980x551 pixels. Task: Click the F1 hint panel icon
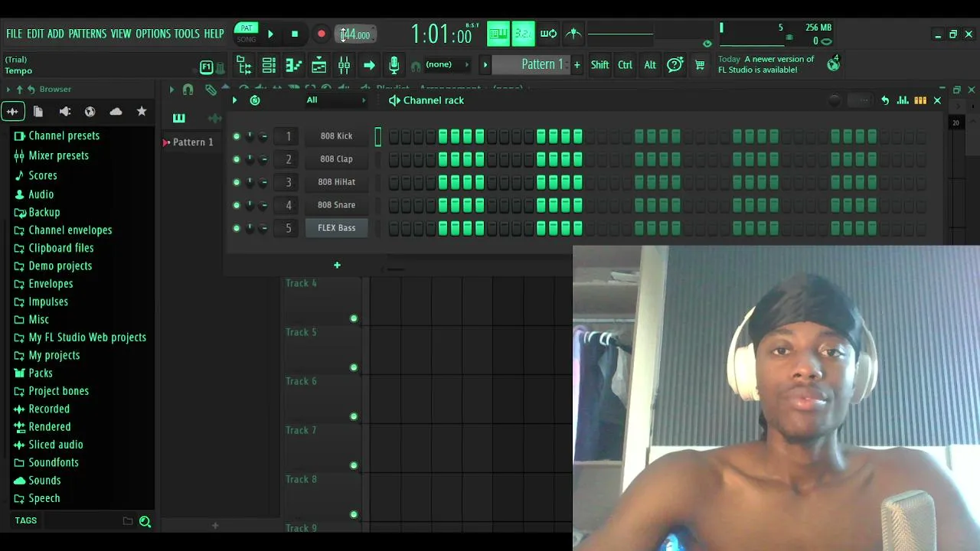(206, 67)
